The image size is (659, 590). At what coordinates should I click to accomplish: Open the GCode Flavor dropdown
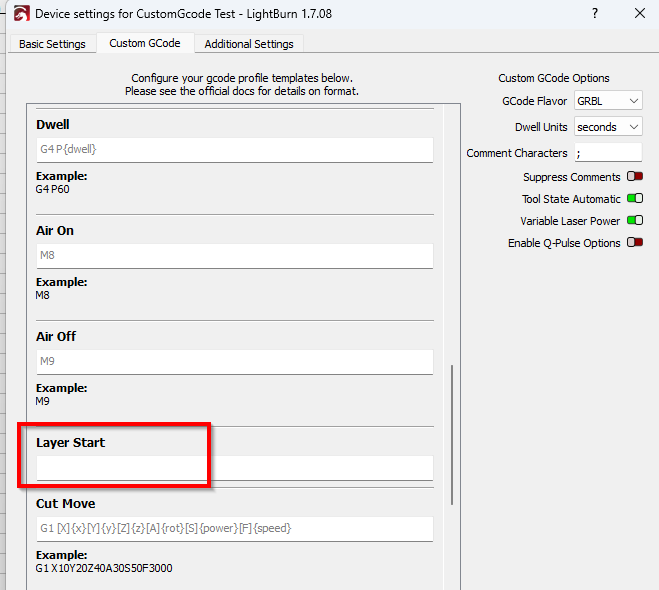click(x=608, y=101)
